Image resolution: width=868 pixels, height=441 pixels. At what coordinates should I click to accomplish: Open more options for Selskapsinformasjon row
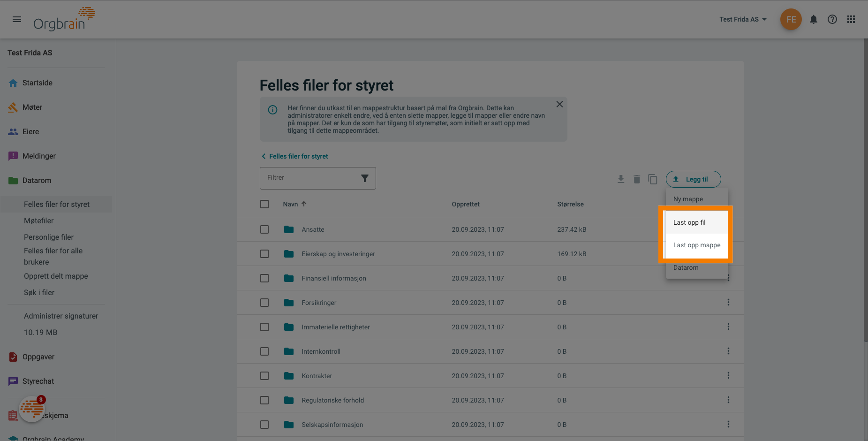[728, 425]
